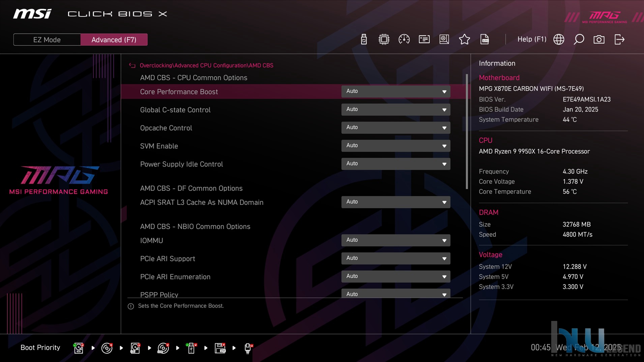Select the Power Supply Idle Control label
This screenshot has height=362, width=644.
[181, 164]
